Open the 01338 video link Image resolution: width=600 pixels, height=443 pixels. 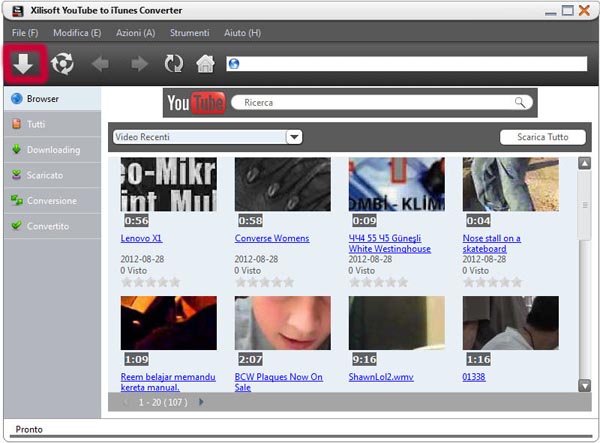coord(474,377)
